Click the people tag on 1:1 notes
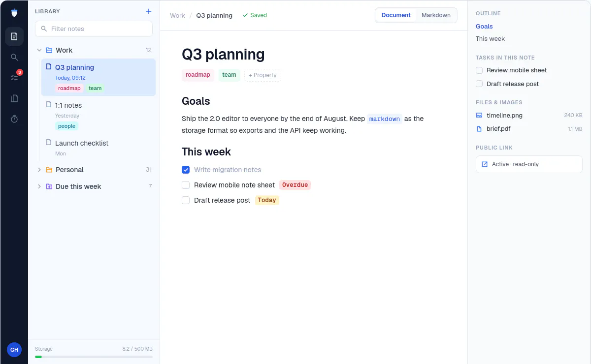Image resolution: width=591 pixels, height=364 pixels. (66, 126)
